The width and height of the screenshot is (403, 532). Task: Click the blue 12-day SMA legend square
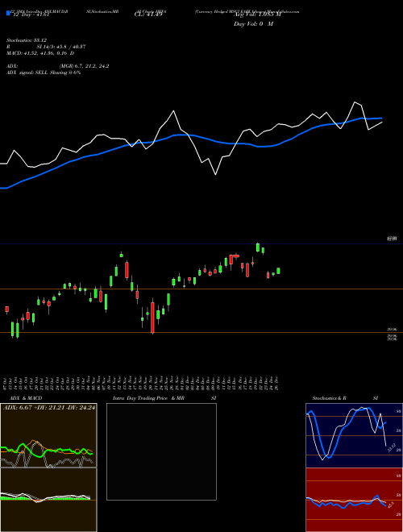[x=8, y=13]
